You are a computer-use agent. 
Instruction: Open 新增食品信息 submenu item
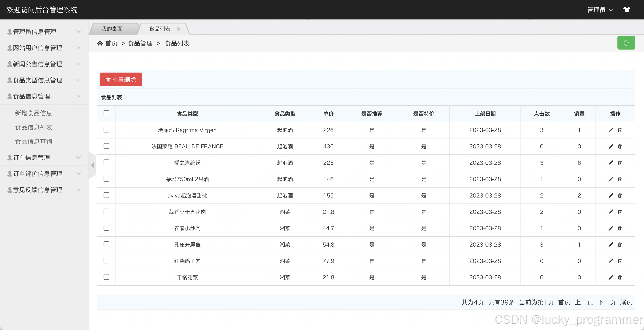coord(33,113)
